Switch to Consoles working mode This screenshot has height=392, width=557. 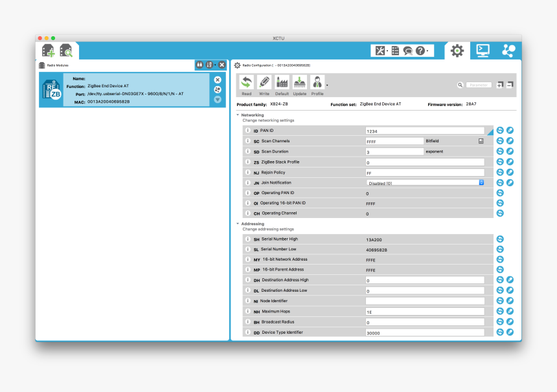click(x=483, y=50)
